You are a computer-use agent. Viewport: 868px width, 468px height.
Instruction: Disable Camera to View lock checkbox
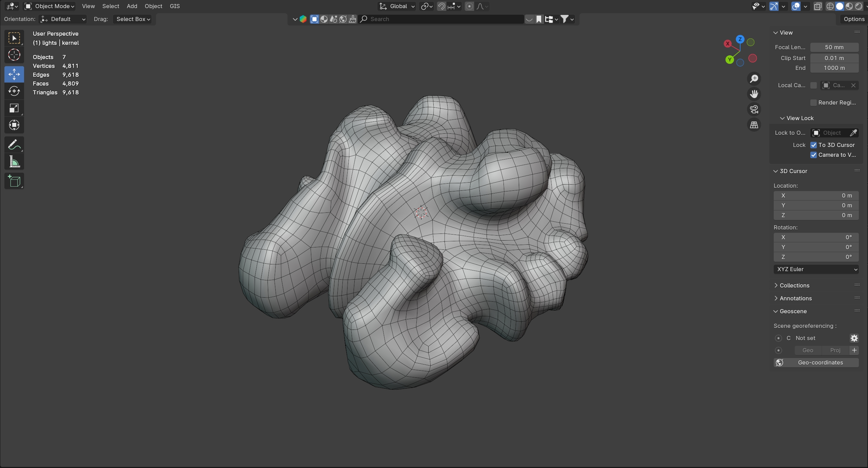click(813, 155)
